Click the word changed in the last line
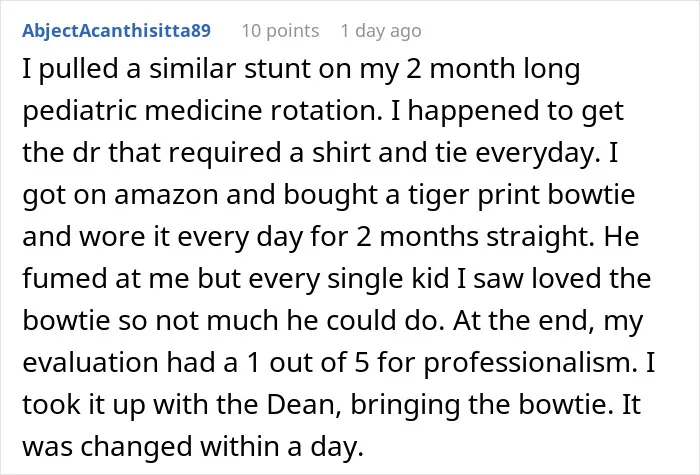700x475 pixels. pyautogui.click(x=136, y=447)
